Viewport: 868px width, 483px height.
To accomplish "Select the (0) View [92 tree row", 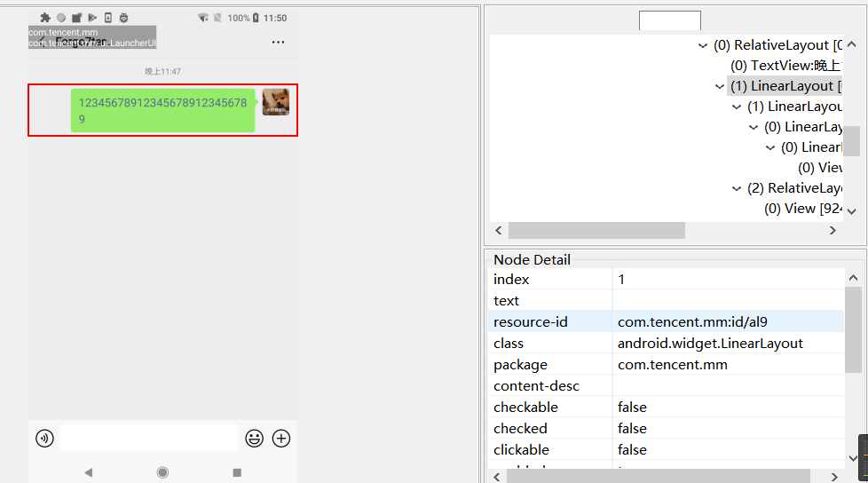I will tap(803, 209).
